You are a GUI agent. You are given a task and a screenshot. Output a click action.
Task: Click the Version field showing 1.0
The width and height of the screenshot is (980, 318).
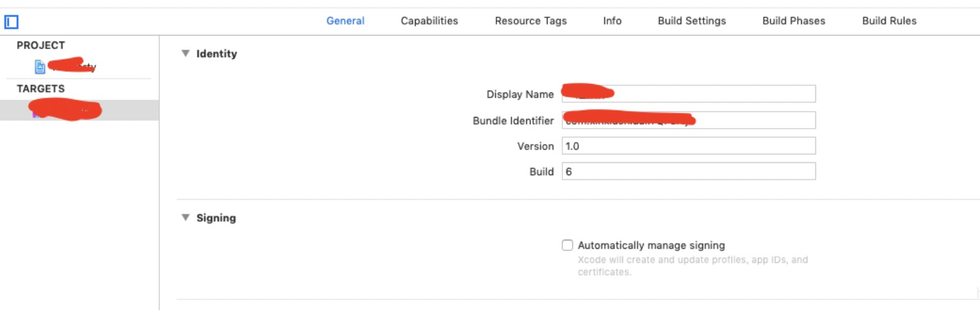click(x=689, y=145)
